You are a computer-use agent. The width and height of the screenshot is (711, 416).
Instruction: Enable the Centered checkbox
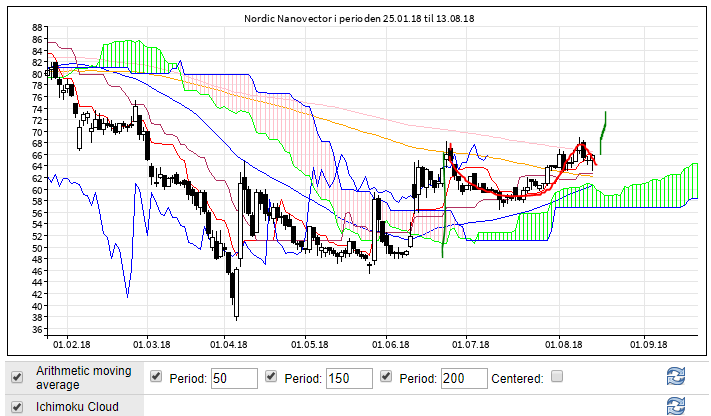557,376
